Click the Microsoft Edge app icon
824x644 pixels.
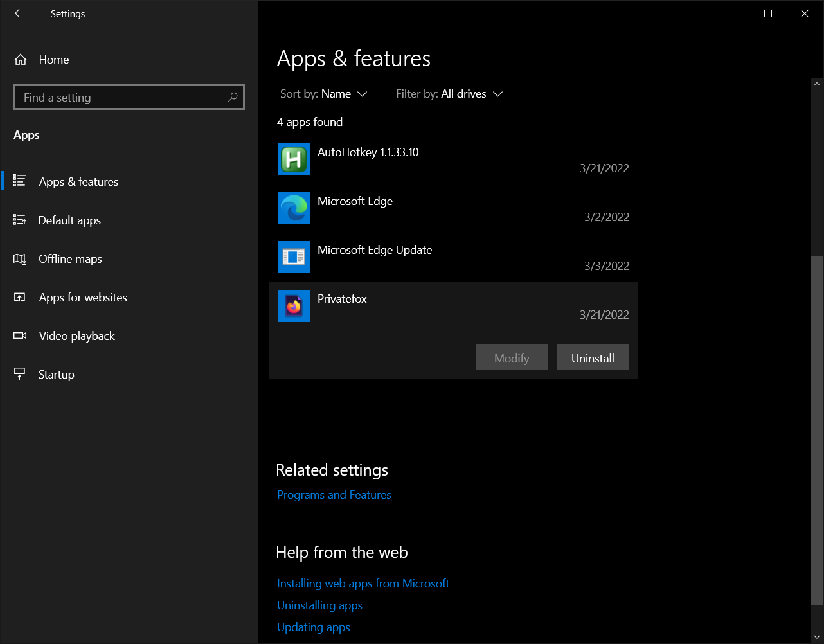(294, 208)
